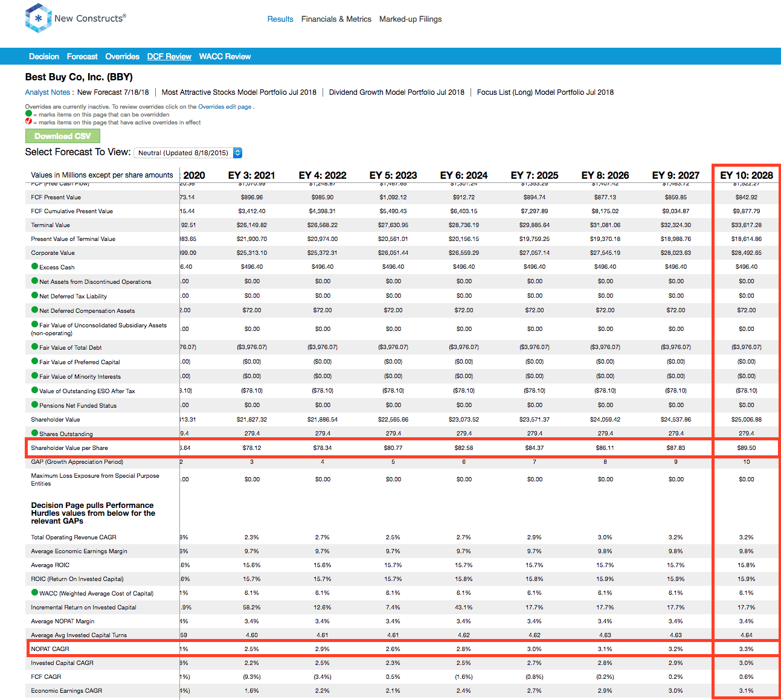Click FCF Cumulative Present Value row label
Viewport: 781px width, 700px height.
[72, 211]
